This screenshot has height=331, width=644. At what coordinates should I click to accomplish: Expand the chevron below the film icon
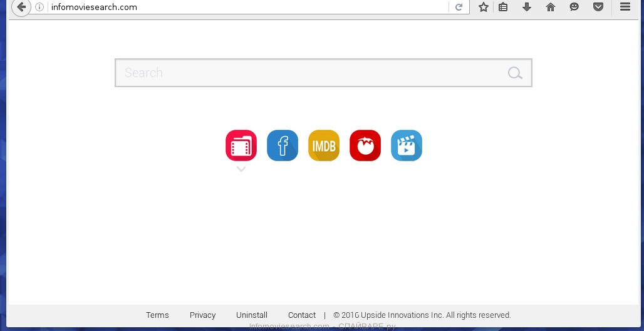click(241, 169)
